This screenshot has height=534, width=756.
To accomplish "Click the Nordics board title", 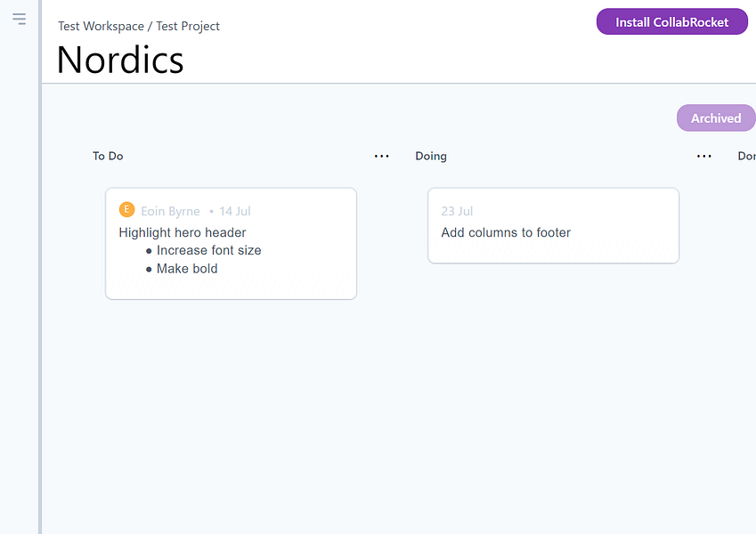I will (120, 60).
